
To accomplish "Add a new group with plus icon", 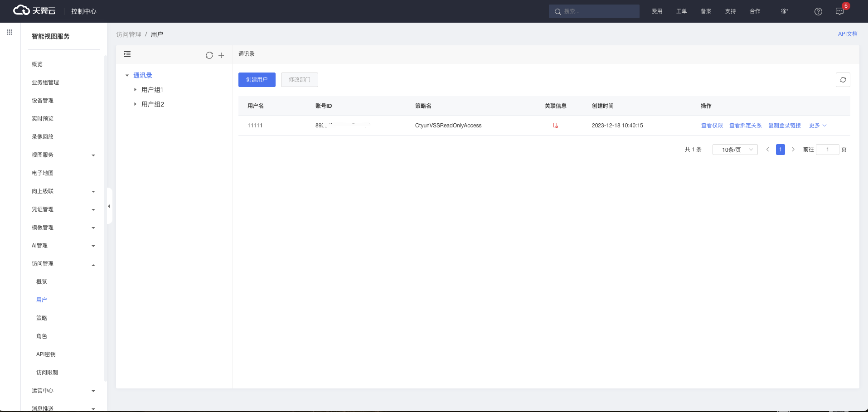I will (x=221, y=55).
